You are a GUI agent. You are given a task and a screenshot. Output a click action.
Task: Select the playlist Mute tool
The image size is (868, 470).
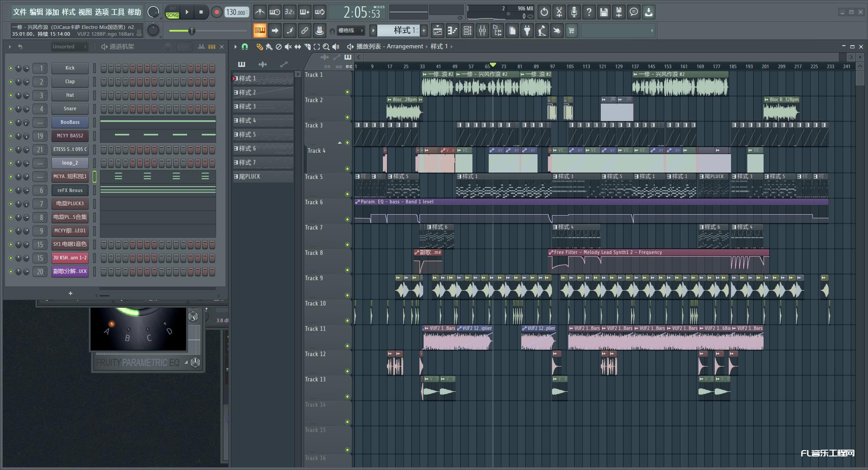point(288,47)
